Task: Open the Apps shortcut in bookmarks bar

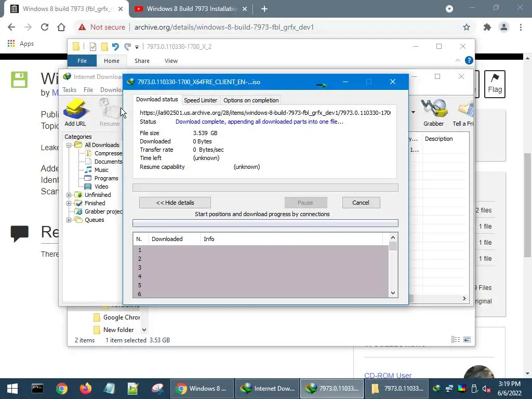Action: coord(21,44)
